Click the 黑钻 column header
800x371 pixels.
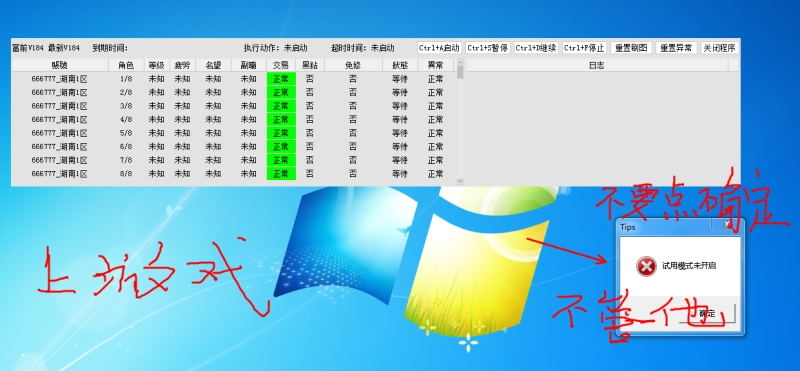(x=310, y=65)
